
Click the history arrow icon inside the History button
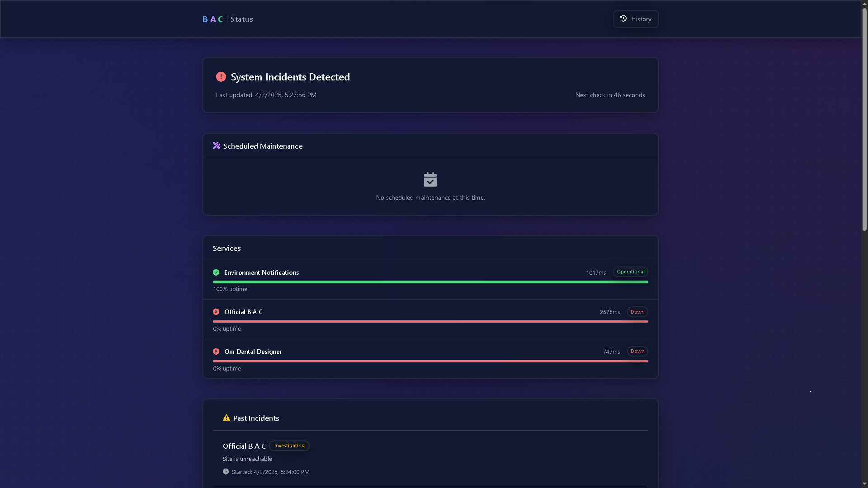623,19
